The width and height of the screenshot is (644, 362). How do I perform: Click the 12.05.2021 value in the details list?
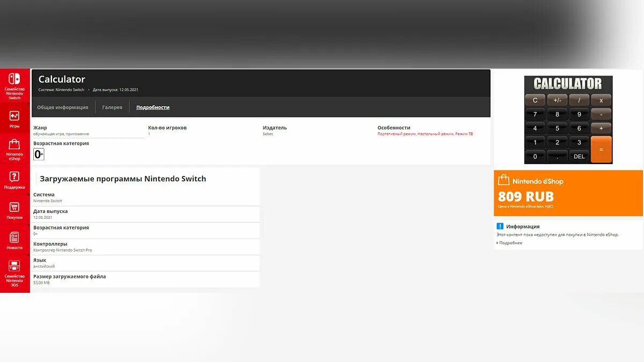click(x=43, y=218)
